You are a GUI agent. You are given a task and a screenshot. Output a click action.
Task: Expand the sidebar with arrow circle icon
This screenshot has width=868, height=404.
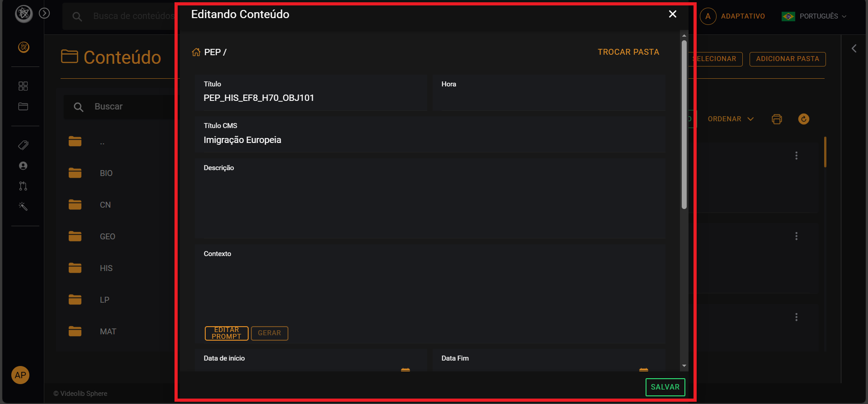(44, 13)
